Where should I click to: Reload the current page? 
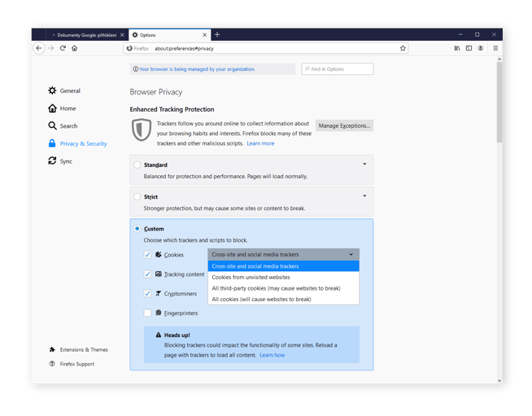(63, 48)
